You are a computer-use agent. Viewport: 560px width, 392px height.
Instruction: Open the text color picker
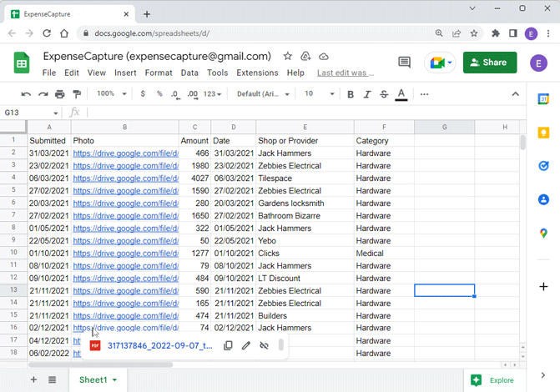click(x=401, y=94)
